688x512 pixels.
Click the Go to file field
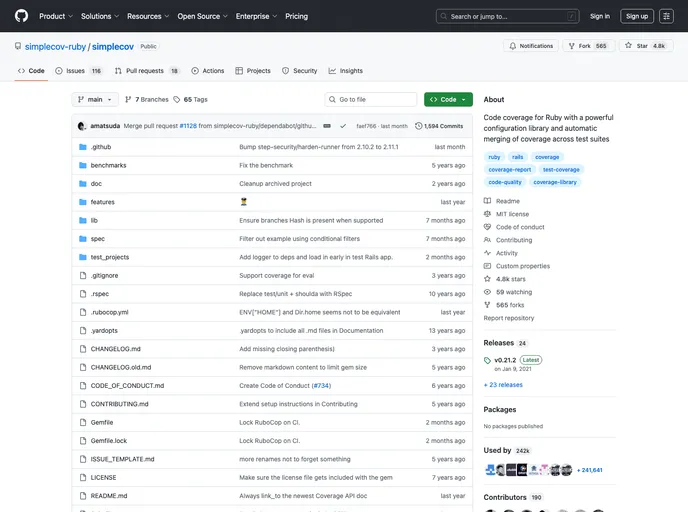[371, 100]
